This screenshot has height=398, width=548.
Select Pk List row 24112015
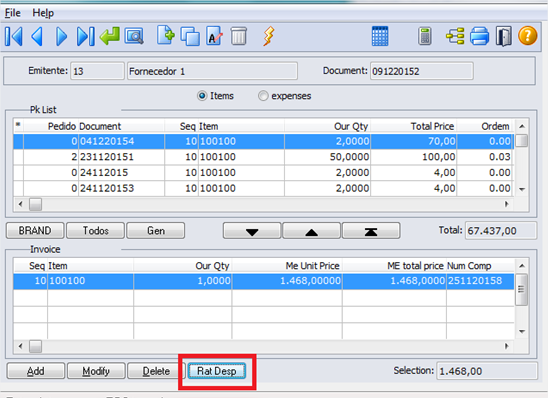pyautogui.click(x=263, y=173)
